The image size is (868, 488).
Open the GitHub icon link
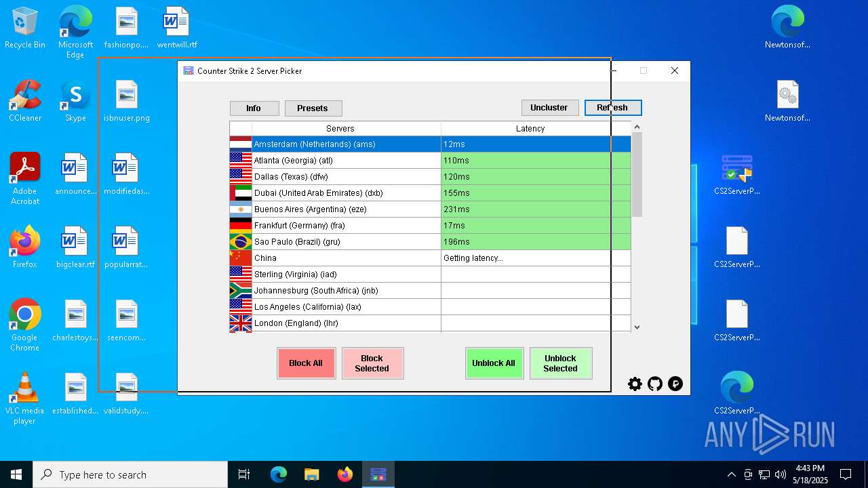pyautogui.click(x=655, y=384)
